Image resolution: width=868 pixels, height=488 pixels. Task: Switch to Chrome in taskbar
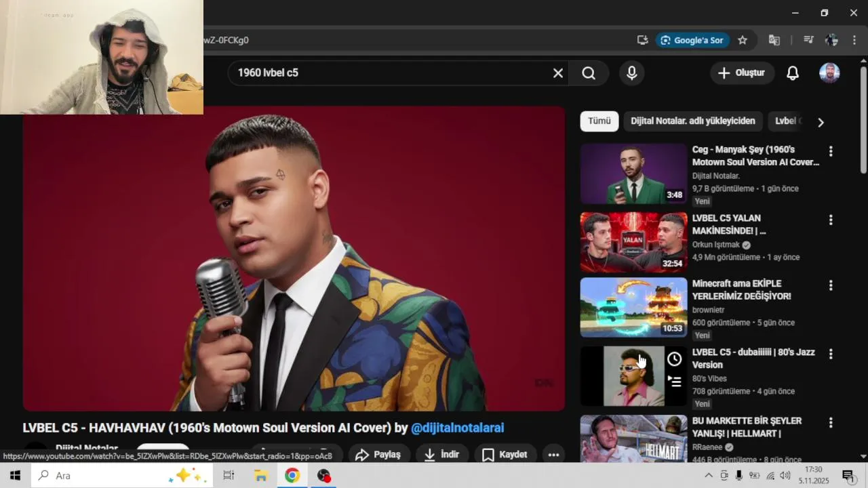[292, 475]
